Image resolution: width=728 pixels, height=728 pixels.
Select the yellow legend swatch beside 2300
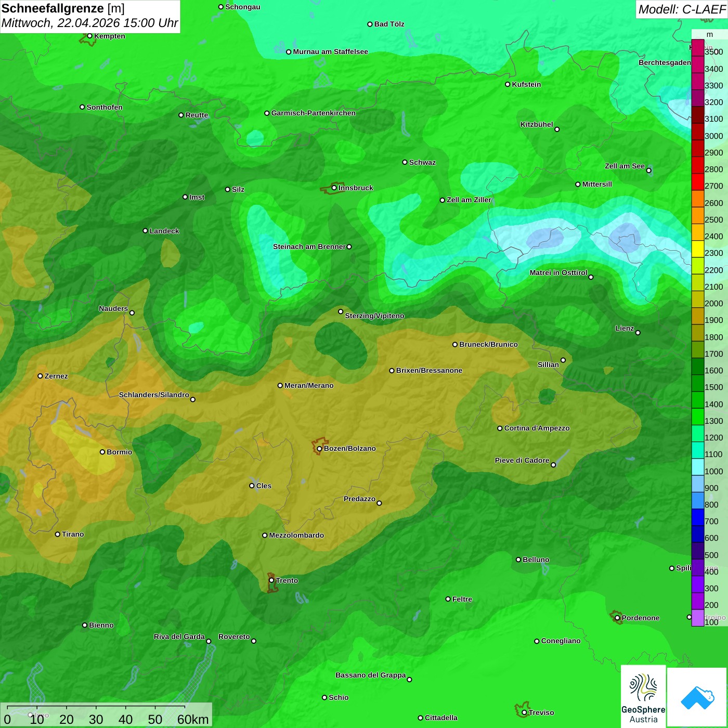pos(697,249)
